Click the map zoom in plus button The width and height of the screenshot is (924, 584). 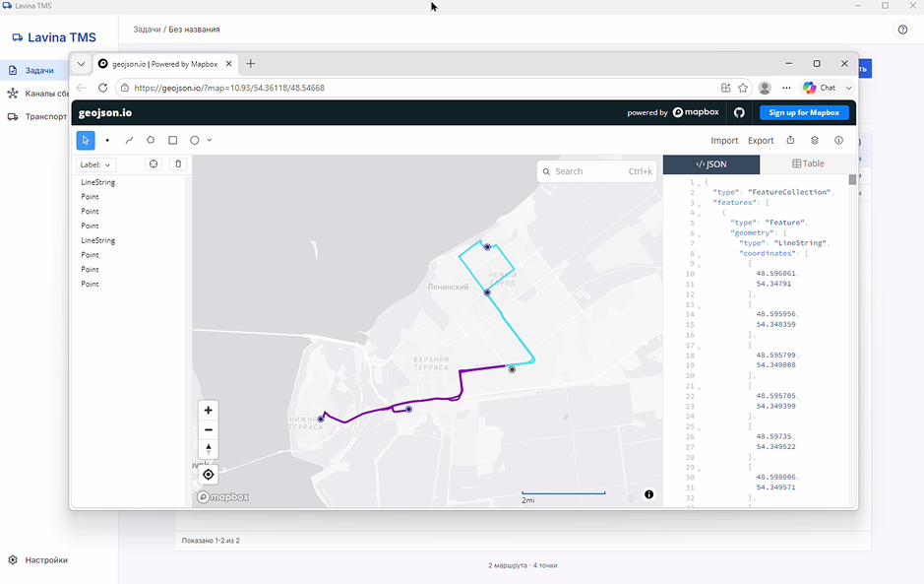208,410
